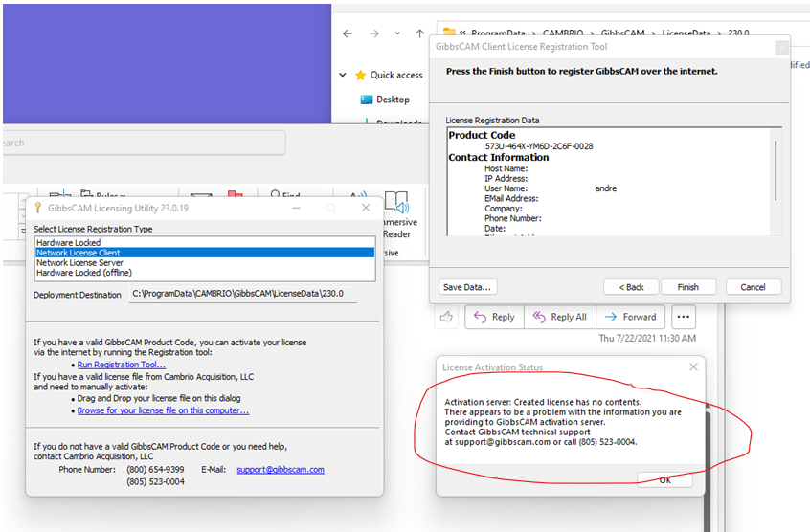
Task: Click the Search box in Outlook
Action: 144,143
